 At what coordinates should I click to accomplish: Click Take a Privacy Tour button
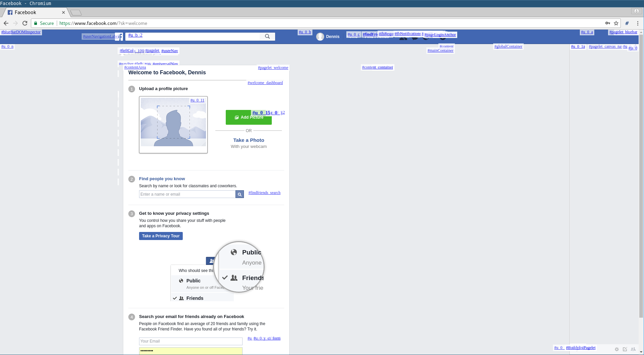tap(161, 236)
